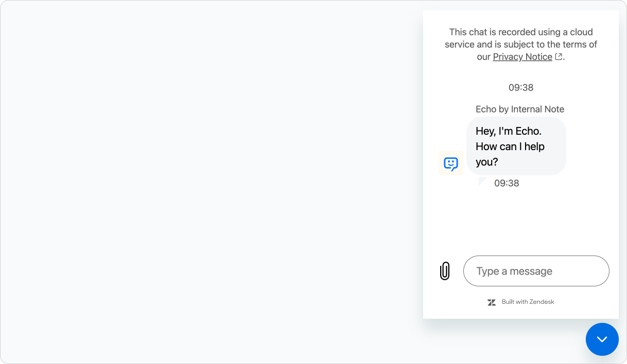Click the blank page area outside the chat
The image size is (627, 364).
point(206,180)
